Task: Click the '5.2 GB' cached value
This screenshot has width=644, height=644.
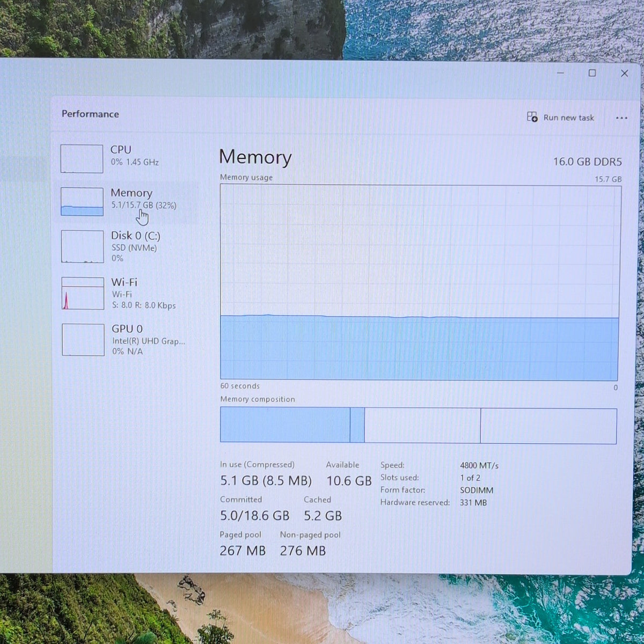Action: [x=323, y=516]
